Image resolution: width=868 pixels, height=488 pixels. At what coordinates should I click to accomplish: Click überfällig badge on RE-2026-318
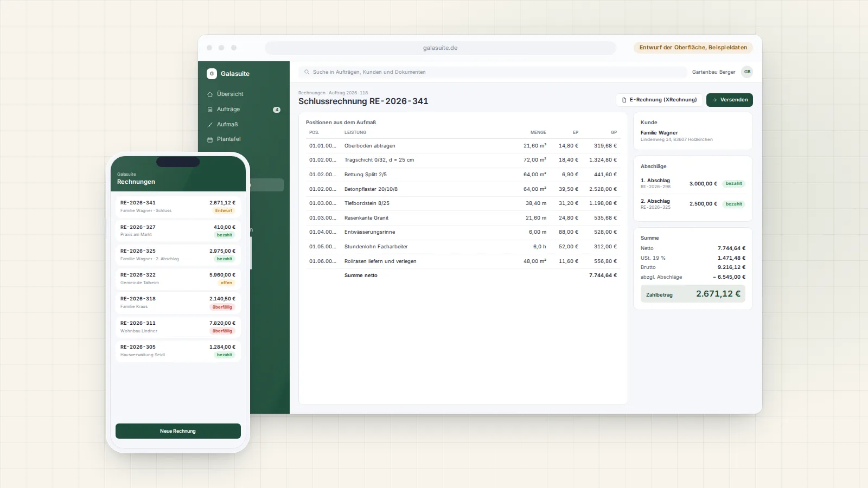(x=222, y=307)
